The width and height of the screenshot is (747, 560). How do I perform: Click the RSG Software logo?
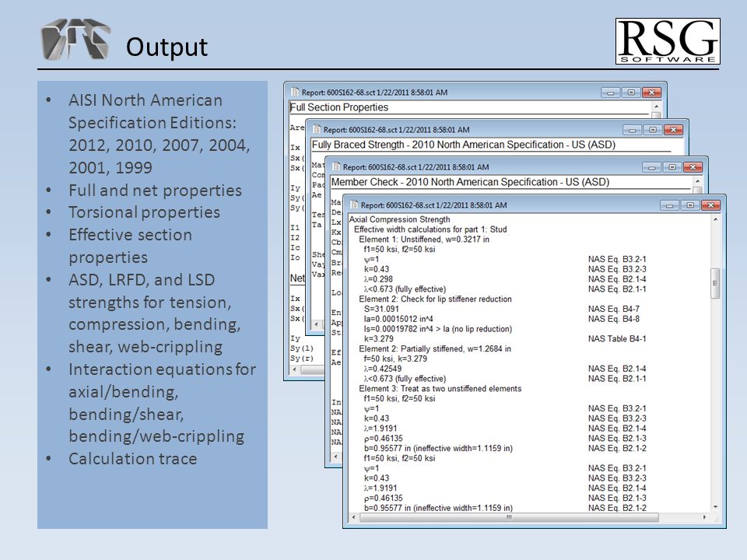(x=668, y=41)
